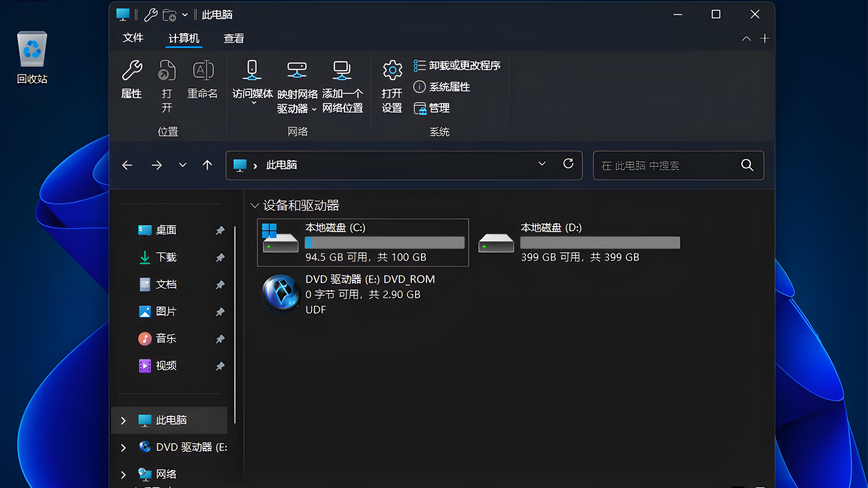Click Add a network location (添加一个网络位置) icon

tap(342, 70)
